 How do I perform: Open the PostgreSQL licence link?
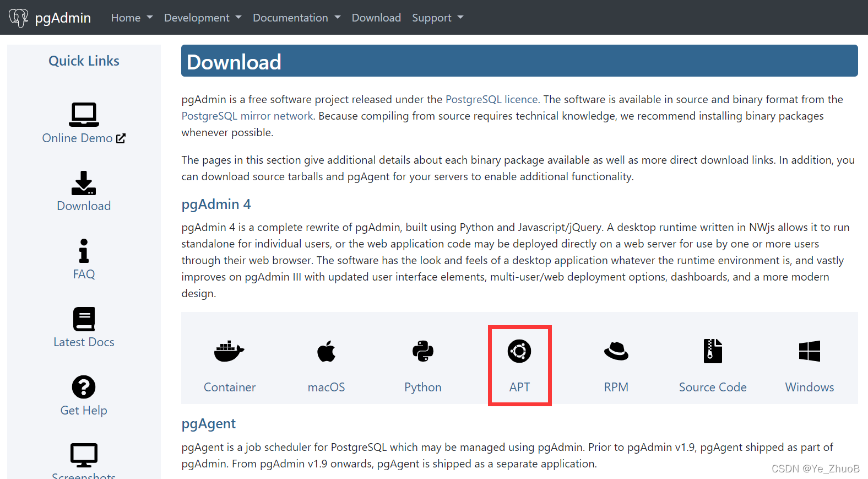(x=491, y=99)
